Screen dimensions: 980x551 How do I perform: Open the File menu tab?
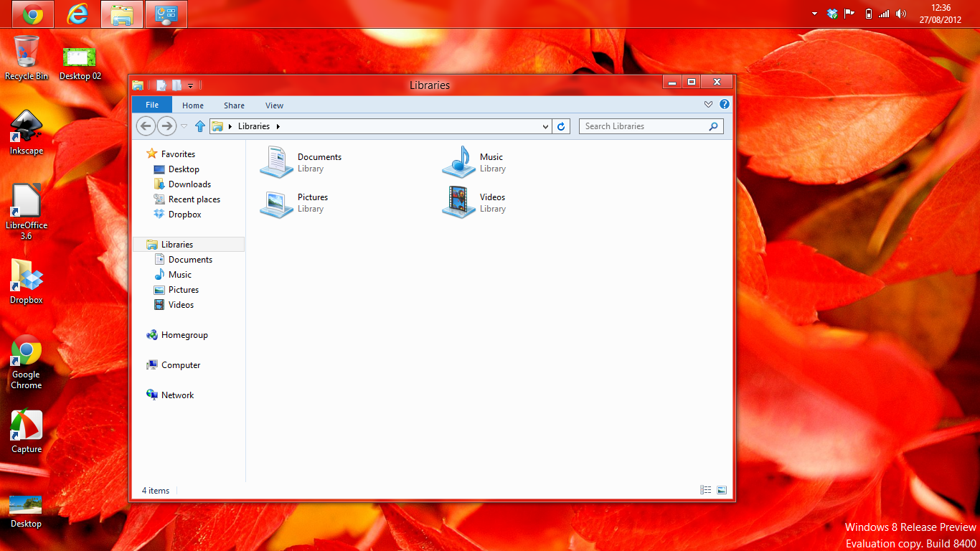(152, 105)
